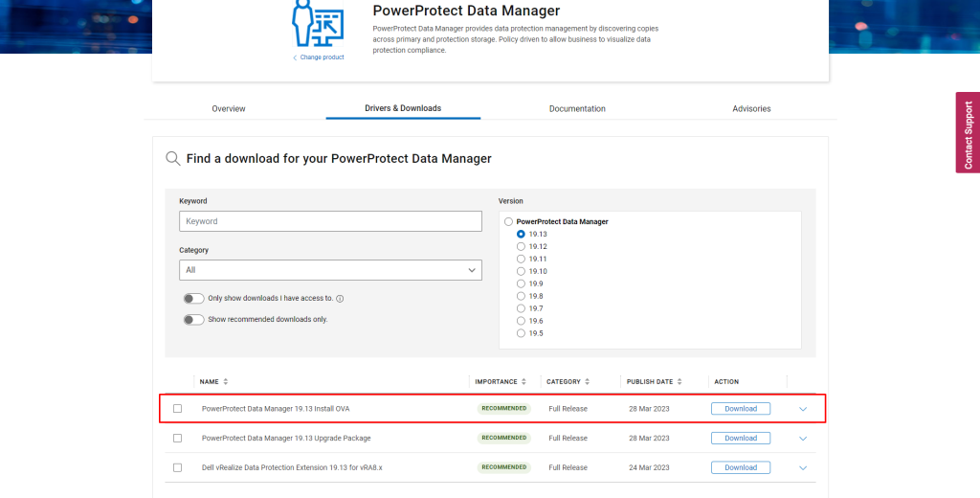Select version 19.12 radio button
The width and height of the screenshot is (980, 498).
point(521,246)
